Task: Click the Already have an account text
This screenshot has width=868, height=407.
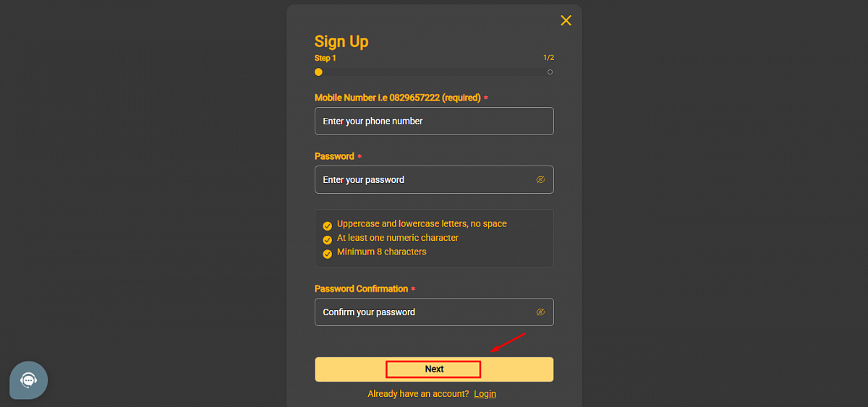Action: [418, 394]
